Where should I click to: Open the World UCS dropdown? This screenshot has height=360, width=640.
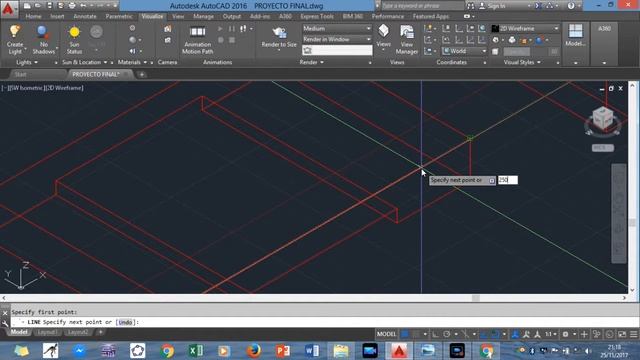(464, 51)
